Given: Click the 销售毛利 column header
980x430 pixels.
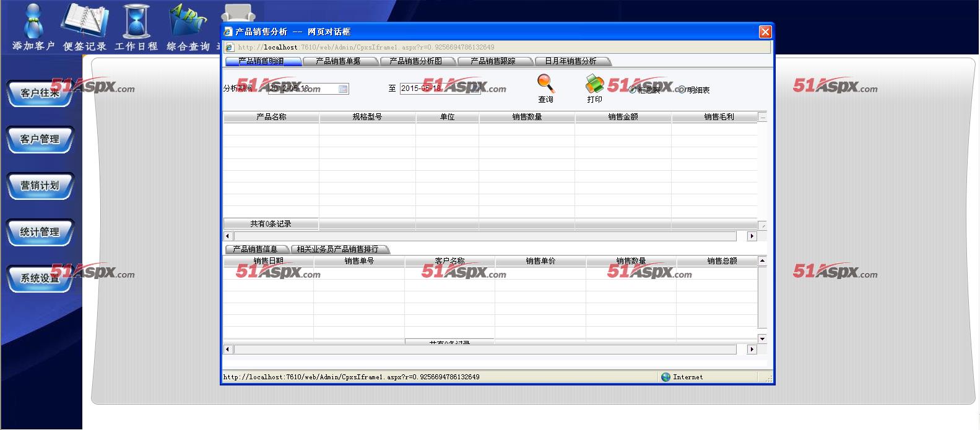Looking at the screenshot, I should pyautogui.click(x=715, y=117).
